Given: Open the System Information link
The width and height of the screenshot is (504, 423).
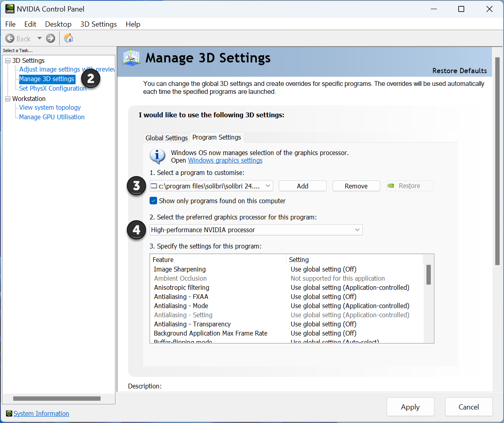Looking at the screenshot, I should [41, 413].
